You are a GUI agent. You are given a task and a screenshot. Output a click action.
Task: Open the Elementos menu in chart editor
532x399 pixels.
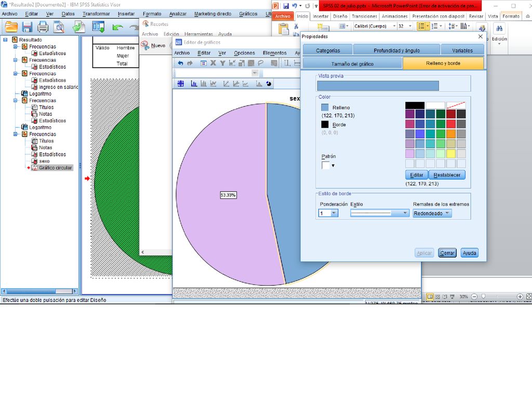tap(274, 53)
